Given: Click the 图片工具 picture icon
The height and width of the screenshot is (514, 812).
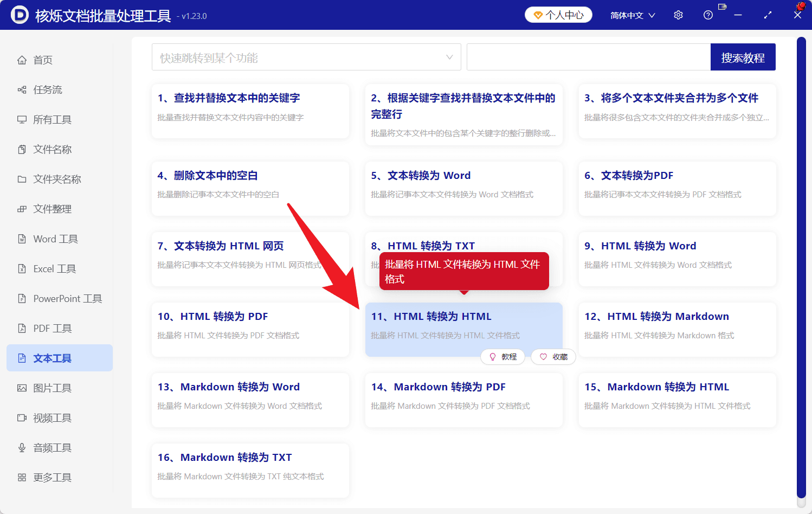Looking at the screenshot, I should (x=22, y=388).
